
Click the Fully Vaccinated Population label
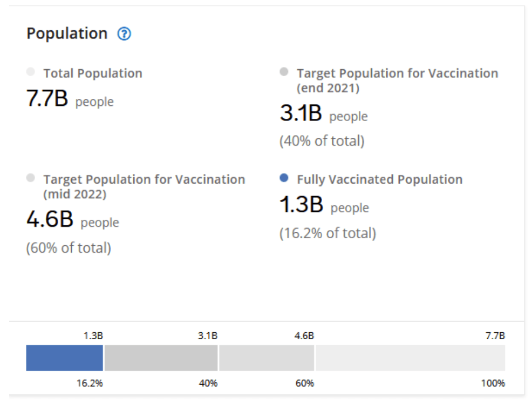click(x=379, y=179)
